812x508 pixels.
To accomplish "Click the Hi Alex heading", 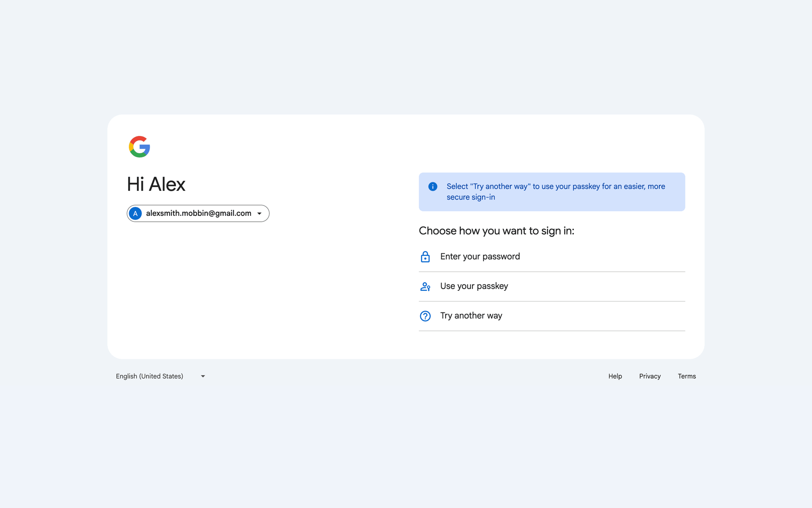I will coord(156,184).
